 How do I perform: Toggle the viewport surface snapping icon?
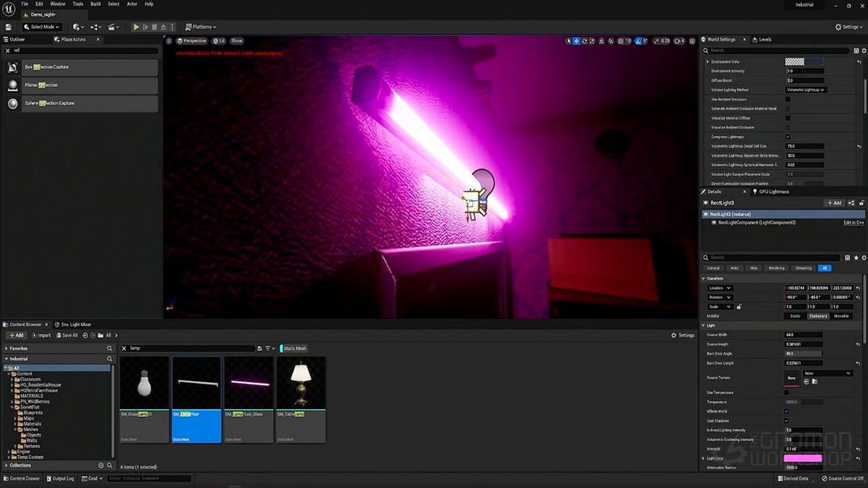pos(611,40)
